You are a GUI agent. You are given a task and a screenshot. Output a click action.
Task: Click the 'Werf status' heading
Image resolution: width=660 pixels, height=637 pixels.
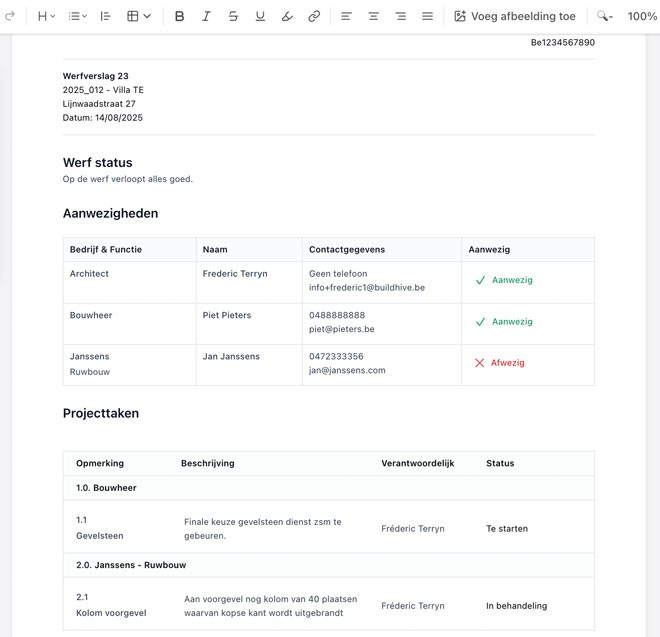(x=97, y=162)
